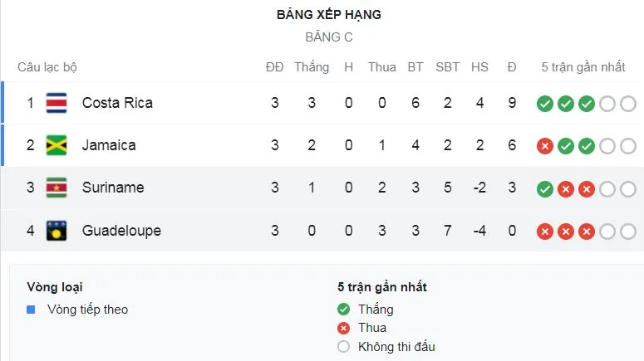This screenshot has height=361, width=644.
Task: Click Suriname's green win icon
Action: 544,188
